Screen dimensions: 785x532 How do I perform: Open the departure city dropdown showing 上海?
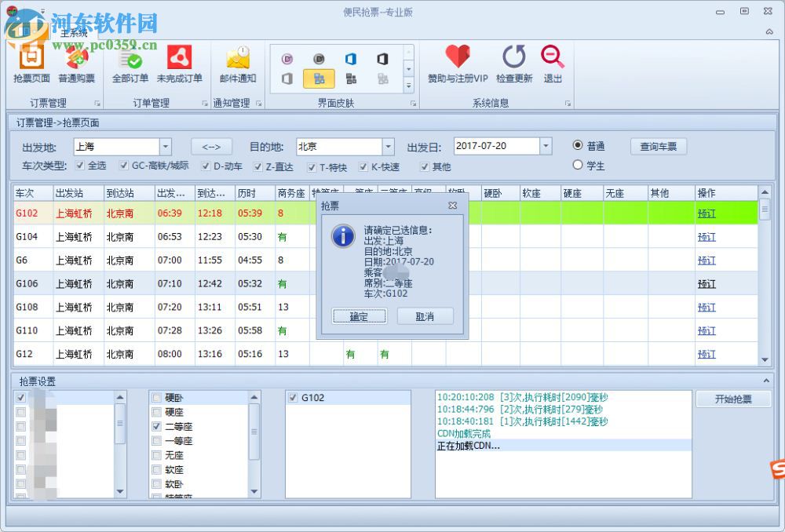tap(164, 146)
